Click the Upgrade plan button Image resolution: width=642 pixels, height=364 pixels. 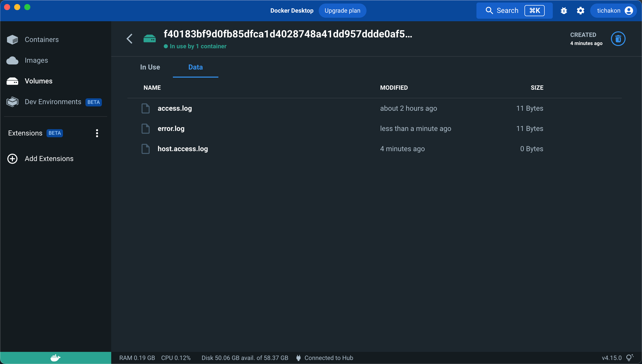tap(342, 11)
